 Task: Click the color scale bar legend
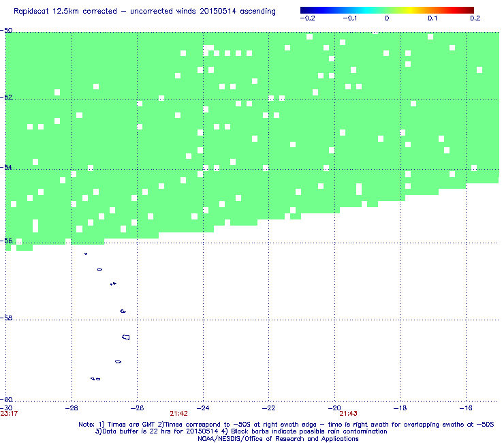point(387,10)
